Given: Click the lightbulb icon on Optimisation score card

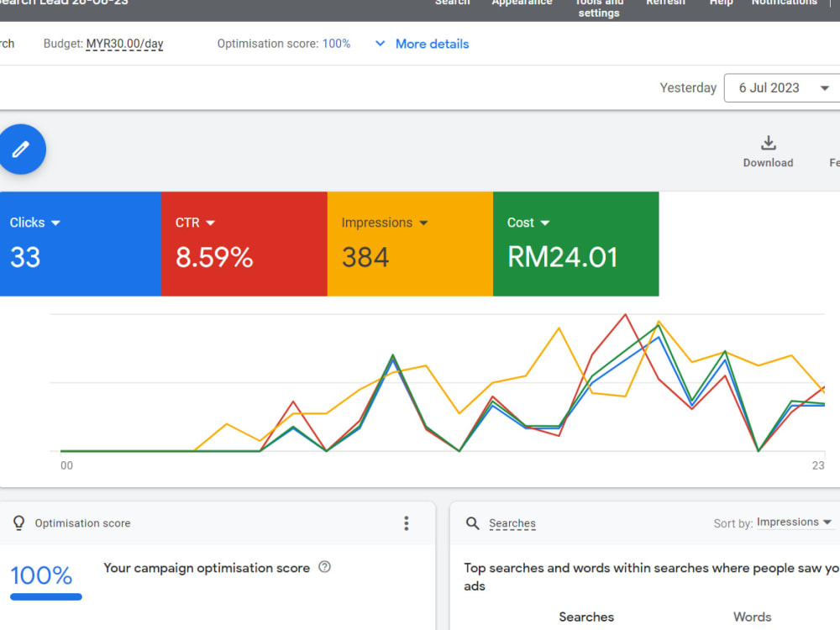Looking at the screenshot, I should (x=18, y=522).
